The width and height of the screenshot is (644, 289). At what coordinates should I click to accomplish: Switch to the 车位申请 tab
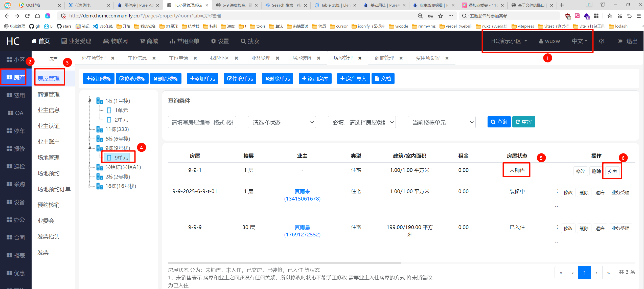[x=178, y=58]
